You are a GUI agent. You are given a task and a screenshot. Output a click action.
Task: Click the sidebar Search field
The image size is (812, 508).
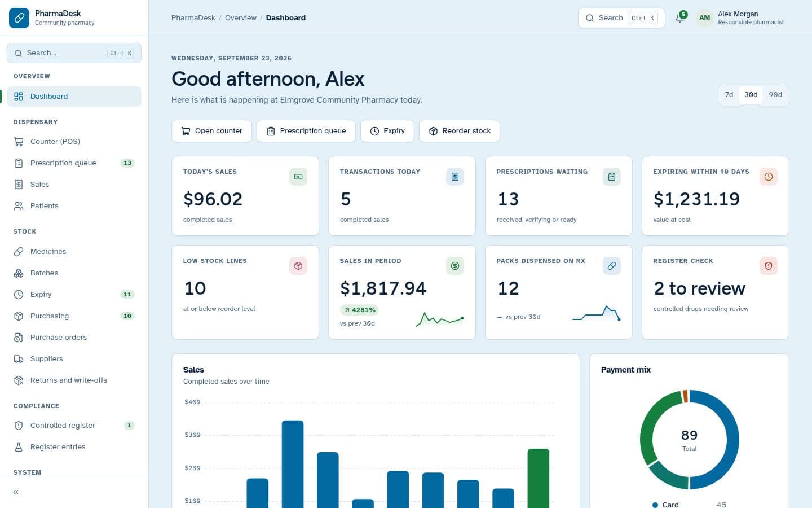[74, 53]
